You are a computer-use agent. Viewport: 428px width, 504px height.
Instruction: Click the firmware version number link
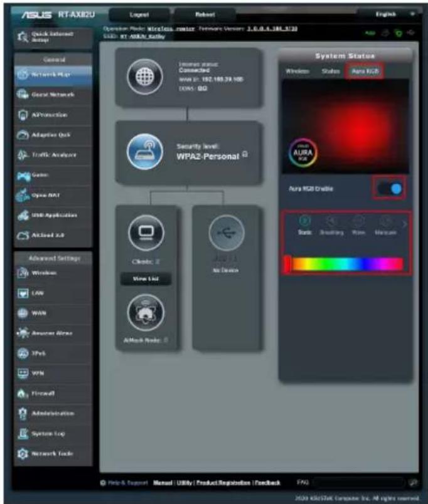tap(272, 29)
